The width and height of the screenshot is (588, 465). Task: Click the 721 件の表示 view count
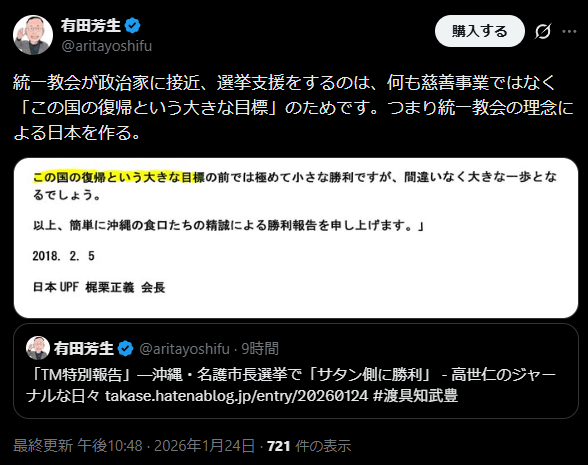coord(309,446)
